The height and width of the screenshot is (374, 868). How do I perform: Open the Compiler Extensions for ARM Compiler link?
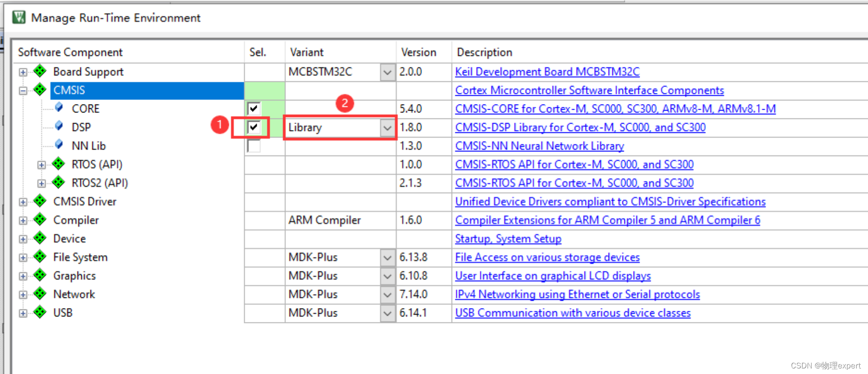pos(608,221)
